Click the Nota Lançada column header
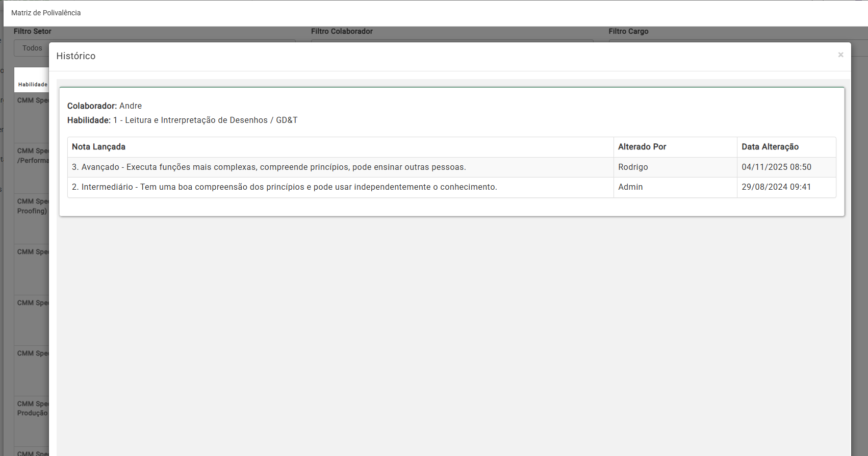The width and height of the screenshot is (868, 456). 98,147
